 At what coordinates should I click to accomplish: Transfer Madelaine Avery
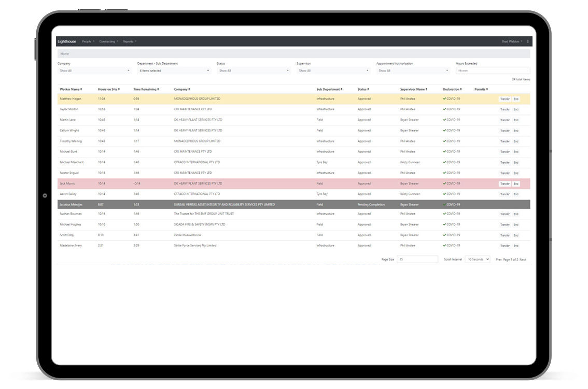[505, 246]
